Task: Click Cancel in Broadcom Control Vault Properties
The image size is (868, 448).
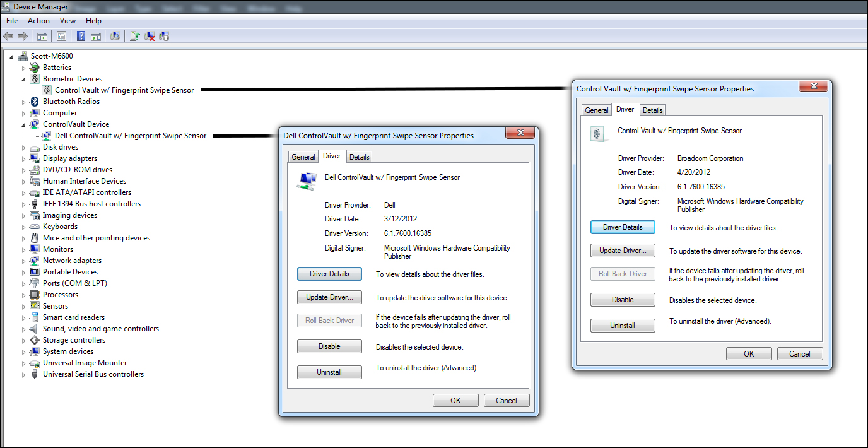Action: 800,353
